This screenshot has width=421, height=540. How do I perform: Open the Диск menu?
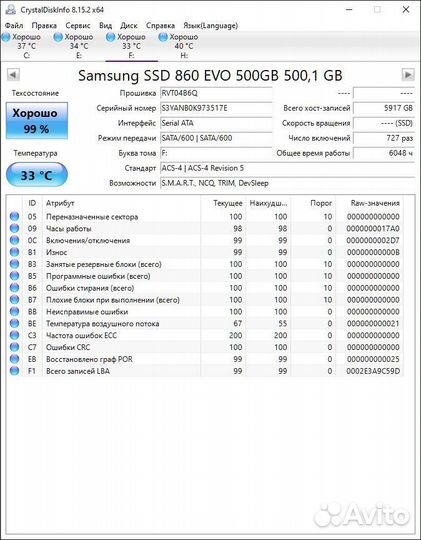click(129, 25)
